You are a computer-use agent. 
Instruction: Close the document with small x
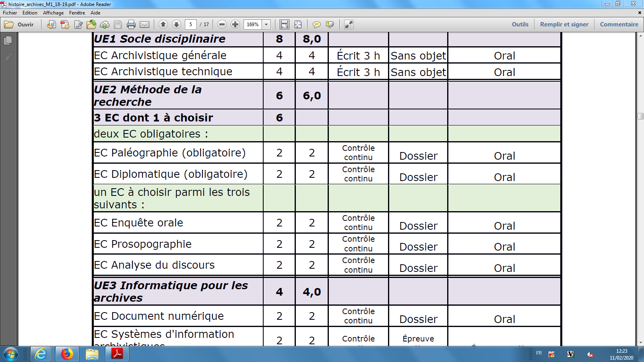[640, 13]
